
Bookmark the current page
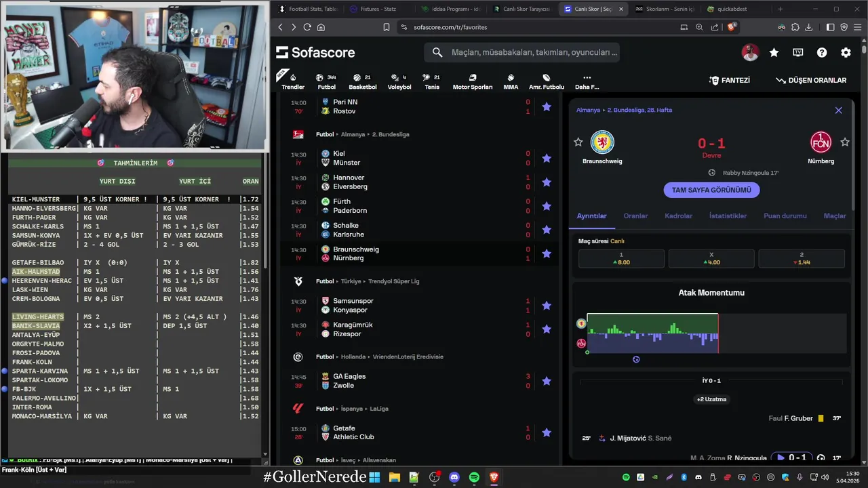tap(386, 27)
